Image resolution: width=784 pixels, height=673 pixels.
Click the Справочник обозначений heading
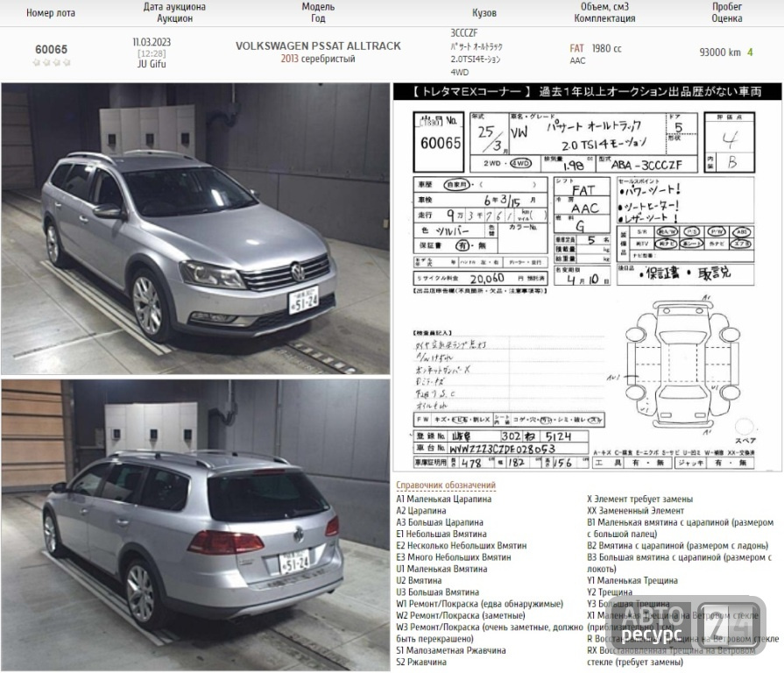[446, 485]
